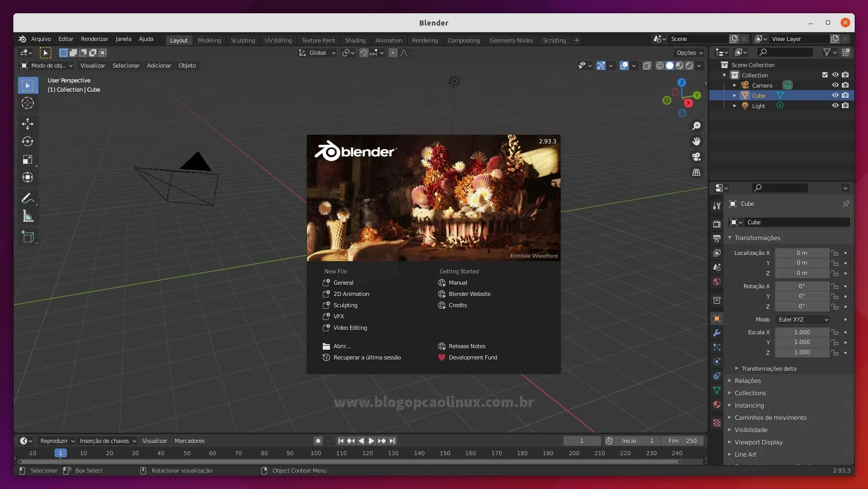Open the Arquivo menu
This screenshot has height=489, width=868.
[x=41, y=39]
